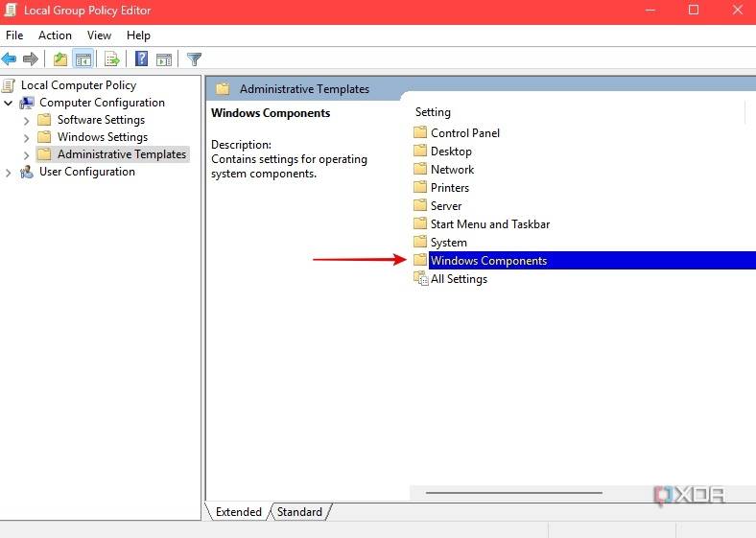Open the Help menu
The width and height of the screenshot is (756, 538).
point(138,35)
